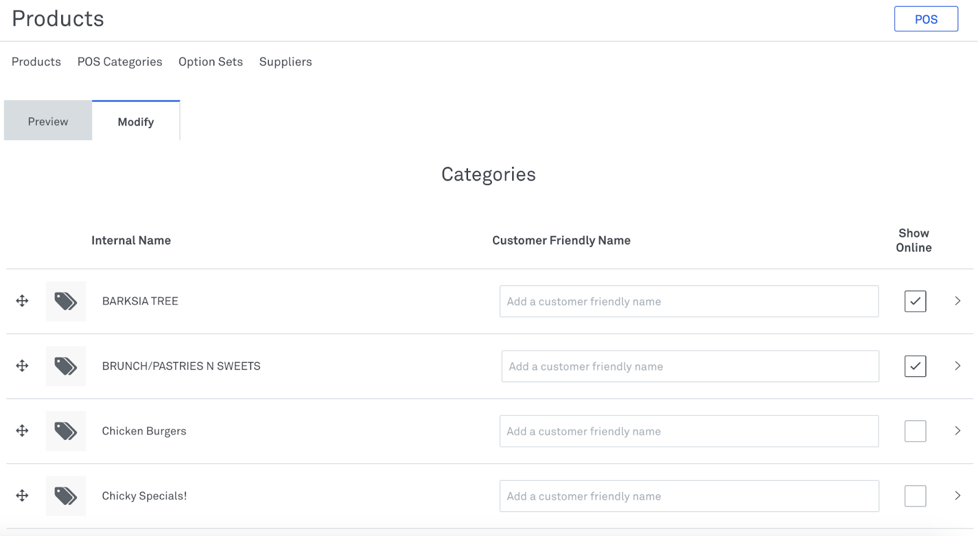Uncheck Show Online for BARKSIA TREE
Viewport: 980px width, 536px height.
point(915,301)
